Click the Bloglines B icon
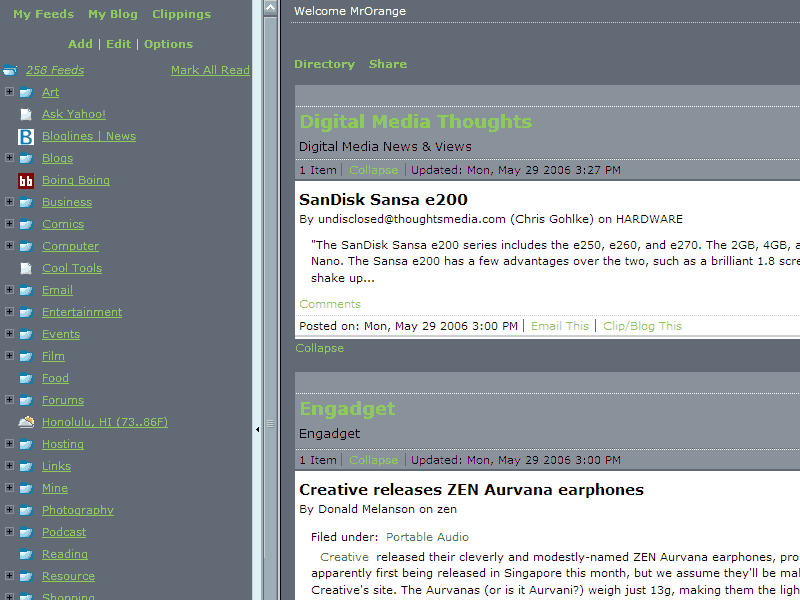 (x=26, y=137)
